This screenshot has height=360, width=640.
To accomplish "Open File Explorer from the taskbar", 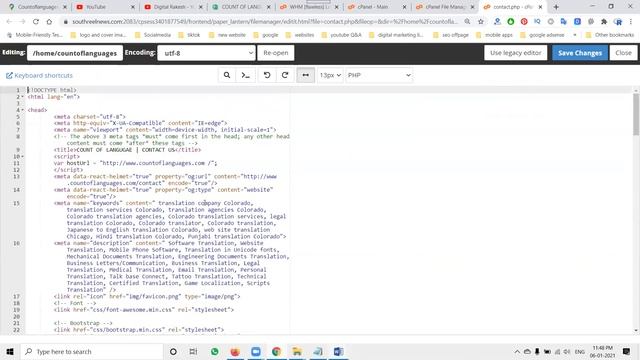I will pyautogui.click(x=297, y=351).
